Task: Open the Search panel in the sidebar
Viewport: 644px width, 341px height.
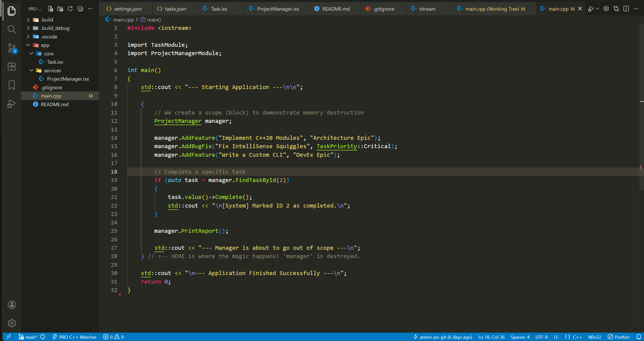Action: click(12, 29)
